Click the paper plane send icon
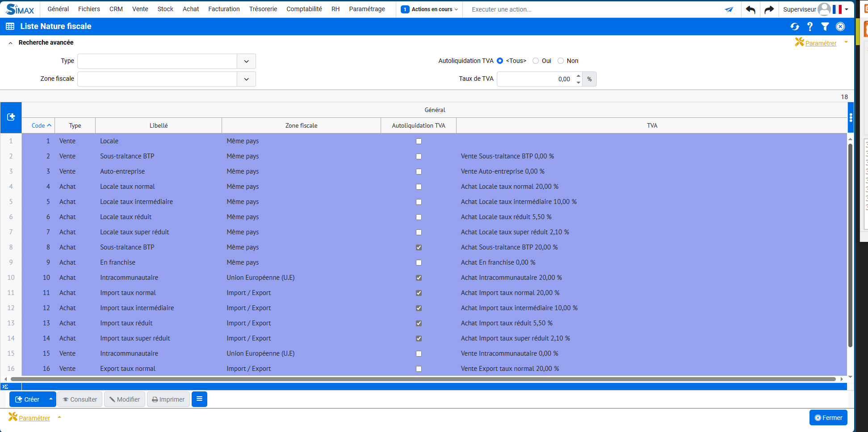 coord(729,9)
